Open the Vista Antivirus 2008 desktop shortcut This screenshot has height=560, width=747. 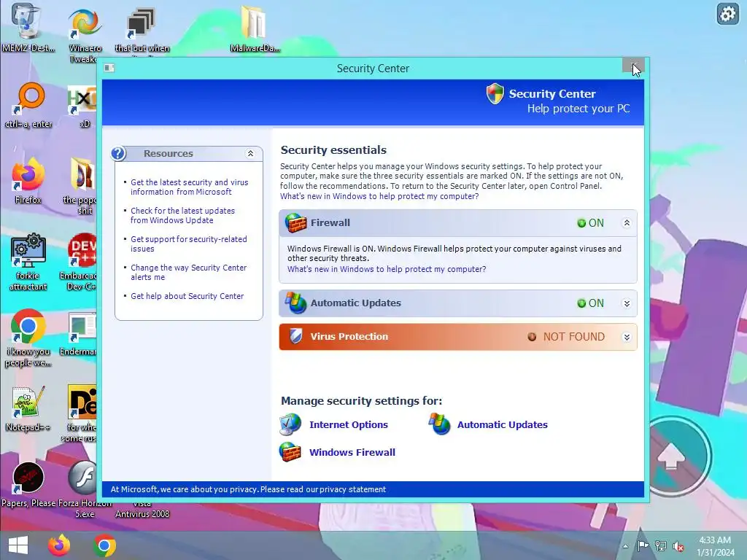142,510
